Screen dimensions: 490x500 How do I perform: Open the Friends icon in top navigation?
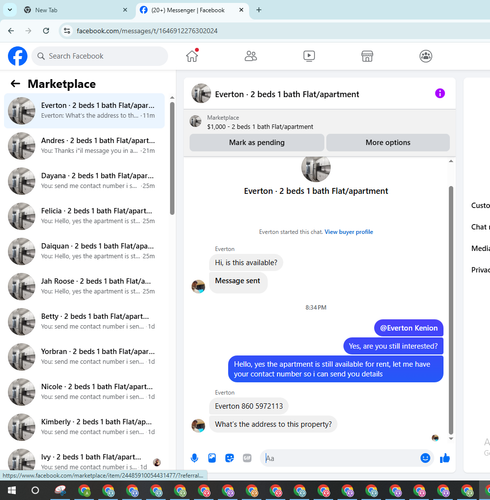pyautogui.click(x=251, y=56)
